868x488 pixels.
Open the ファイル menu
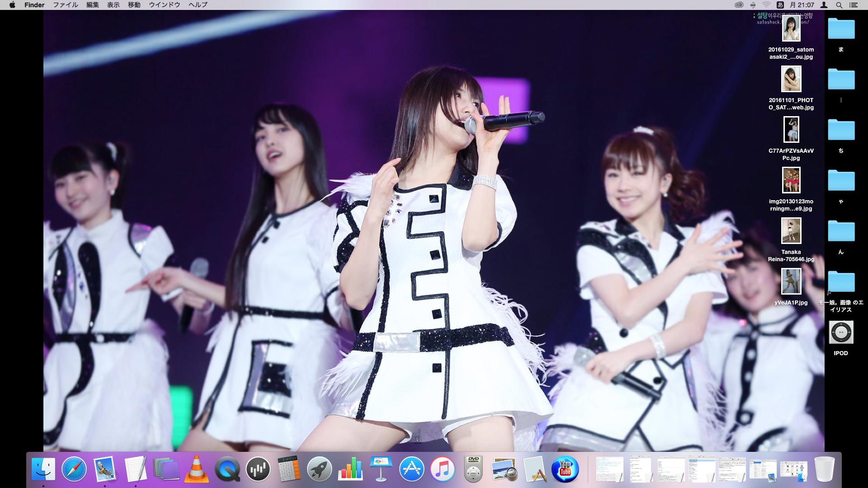click(66, 5)
